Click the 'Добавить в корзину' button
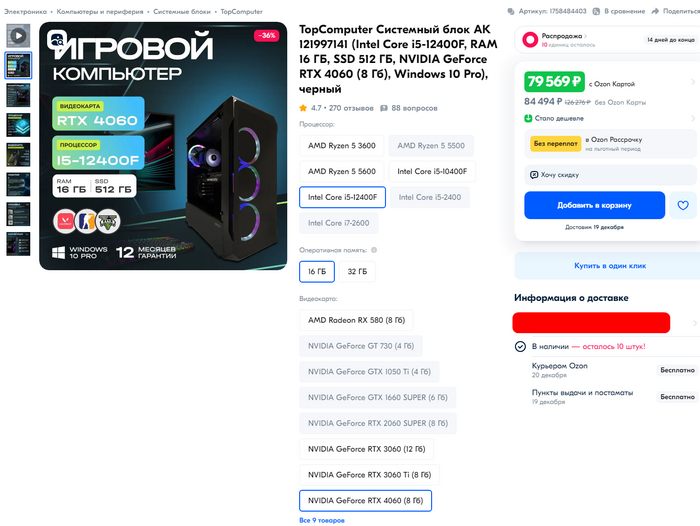 coord(594,206)
